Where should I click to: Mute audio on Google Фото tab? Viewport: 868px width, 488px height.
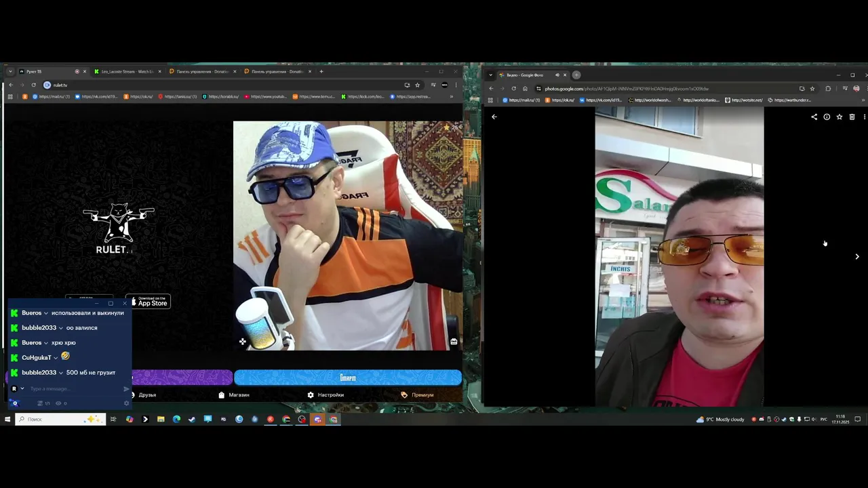pyautogui.click(x=557, y=75)
